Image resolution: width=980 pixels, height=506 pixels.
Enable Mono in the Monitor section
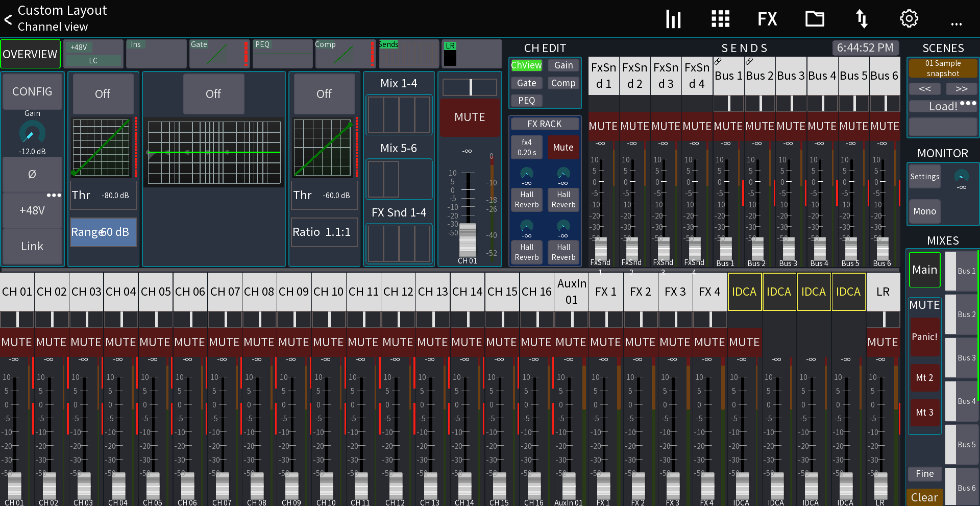coord(924,211)
